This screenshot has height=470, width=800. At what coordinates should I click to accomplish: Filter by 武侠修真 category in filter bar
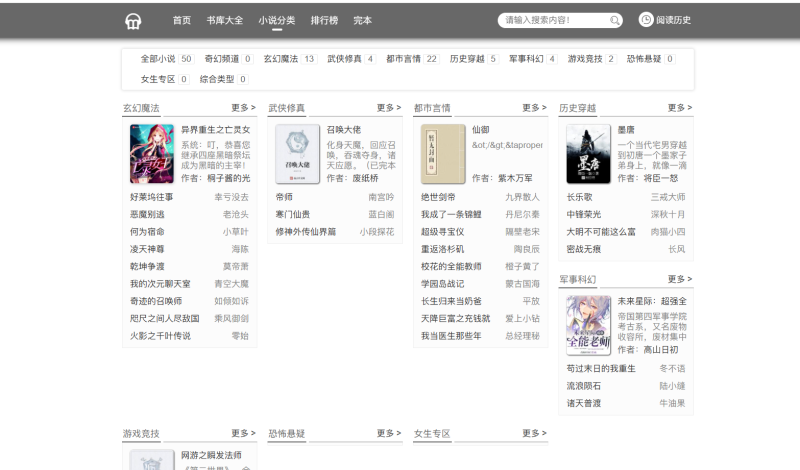(x=344, y=59)
